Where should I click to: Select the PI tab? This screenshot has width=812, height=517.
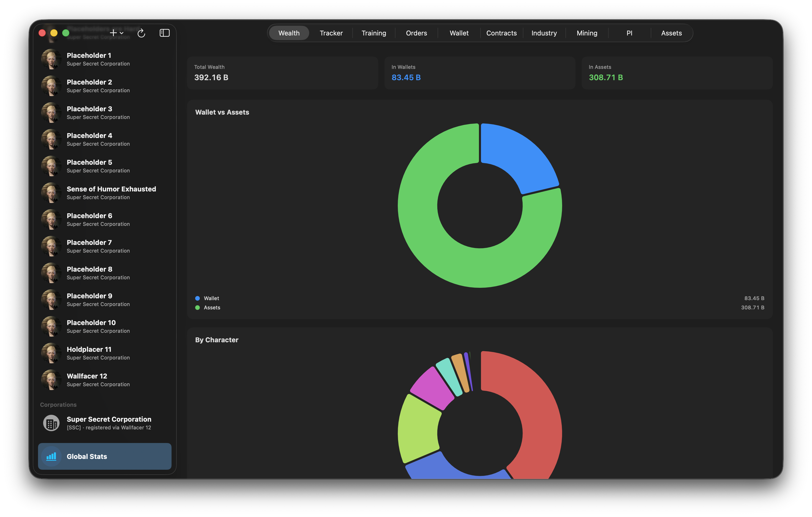pyautogui.click(x=629, y=33)
